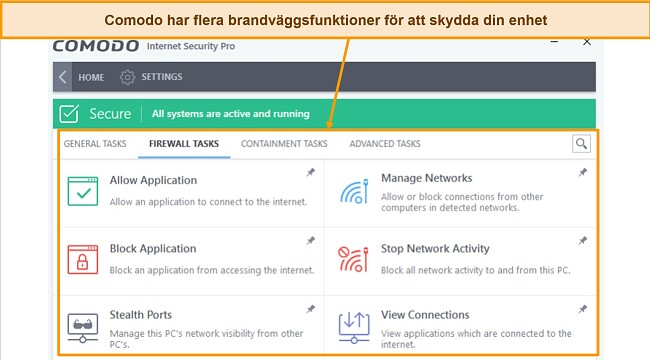Viewport: 650px width, 360px height.
Task: Pin the View Connections task
Action: click(582, 309)
